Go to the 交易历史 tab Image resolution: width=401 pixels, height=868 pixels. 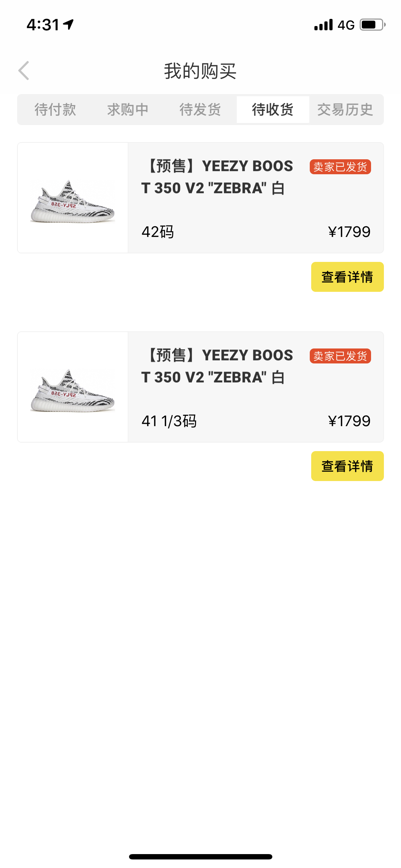[345, 109]
